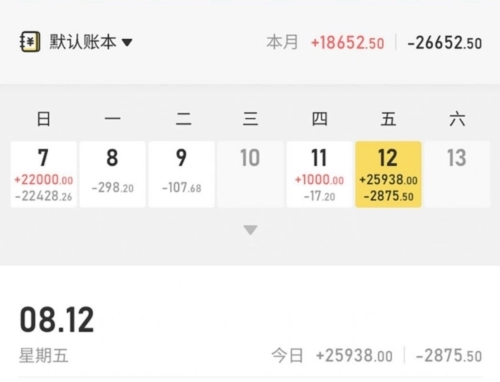Image resolution: width=500 pixels, height=382 pixels.
Task: Click the black dropdown arrow beside 默认账本
Action: [x=127, y=43]
